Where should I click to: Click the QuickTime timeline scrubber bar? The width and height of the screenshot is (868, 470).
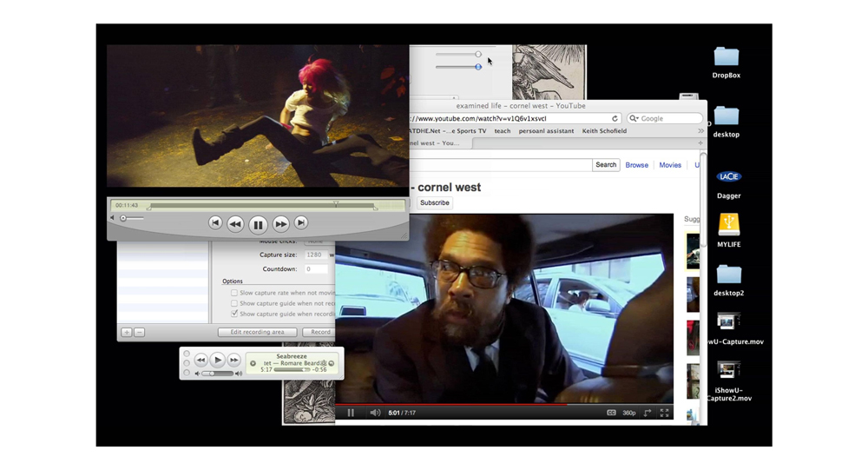[262, 206]
